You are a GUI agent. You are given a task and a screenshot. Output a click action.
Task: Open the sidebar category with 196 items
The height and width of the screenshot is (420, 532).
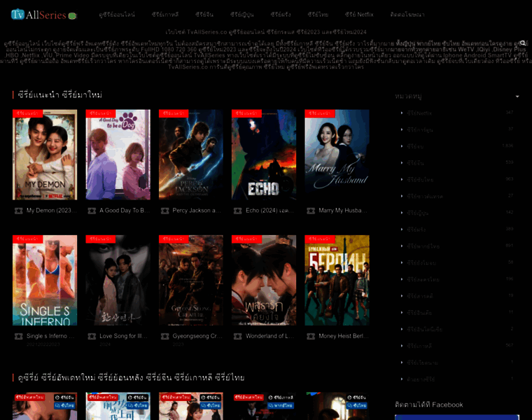(423, 279)
